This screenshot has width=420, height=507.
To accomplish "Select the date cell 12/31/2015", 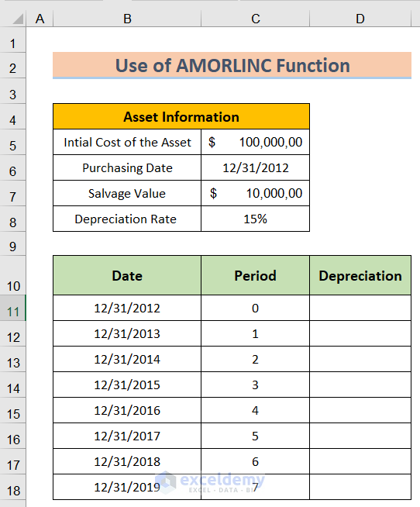I will [127, 385].
